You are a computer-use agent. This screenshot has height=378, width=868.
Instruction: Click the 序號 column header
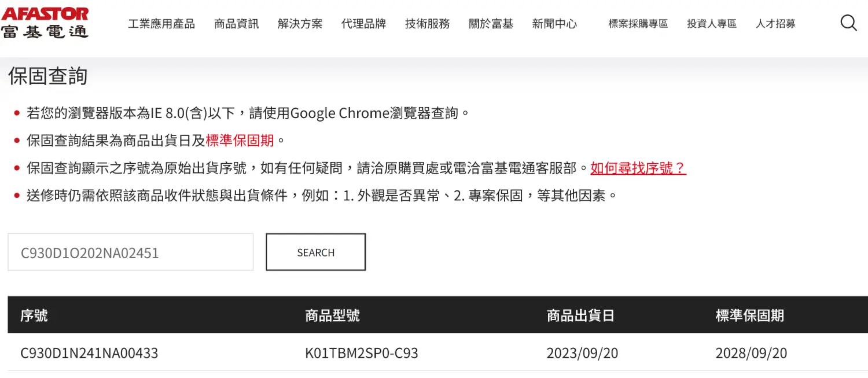34,315
